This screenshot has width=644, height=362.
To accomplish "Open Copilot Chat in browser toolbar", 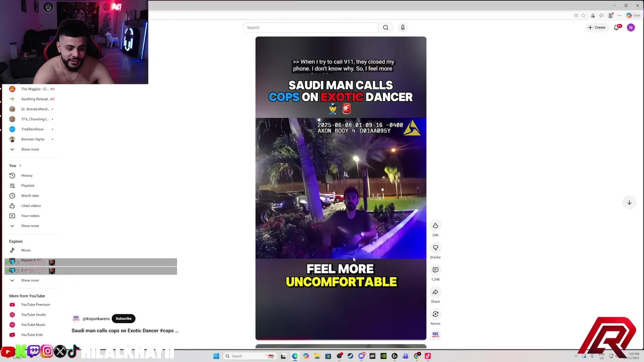I will tap(632, 16).
